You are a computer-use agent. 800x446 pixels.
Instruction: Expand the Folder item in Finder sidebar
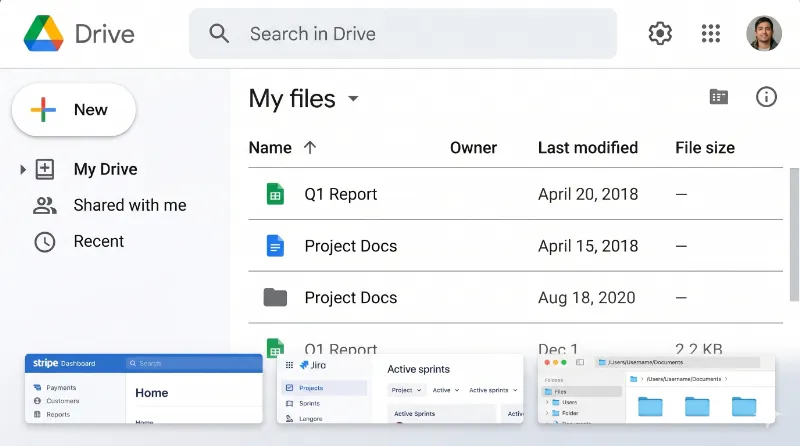547,413
